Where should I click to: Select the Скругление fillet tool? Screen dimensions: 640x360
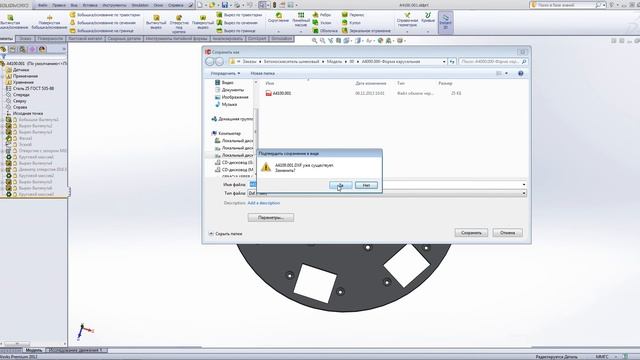278,18
